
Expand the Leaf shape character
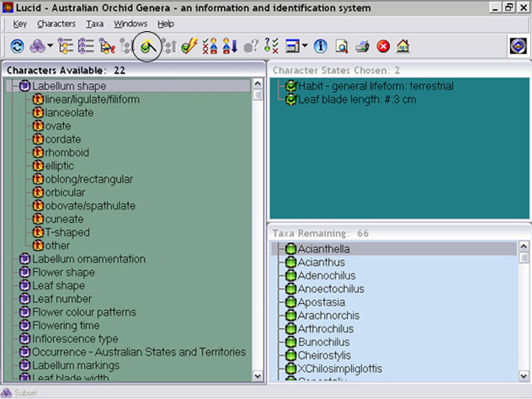click(24, 285)
